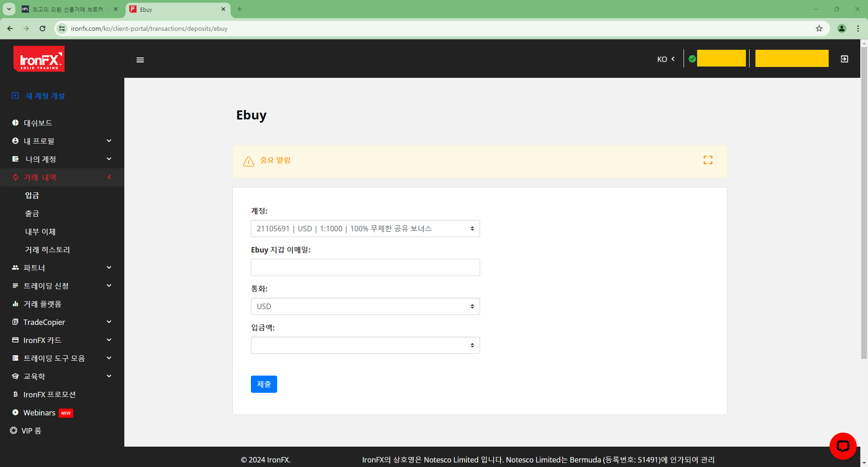Viewport: 868px width, 467px height.
Task: Reload the page in browser
Action: (x=42, y=29)
